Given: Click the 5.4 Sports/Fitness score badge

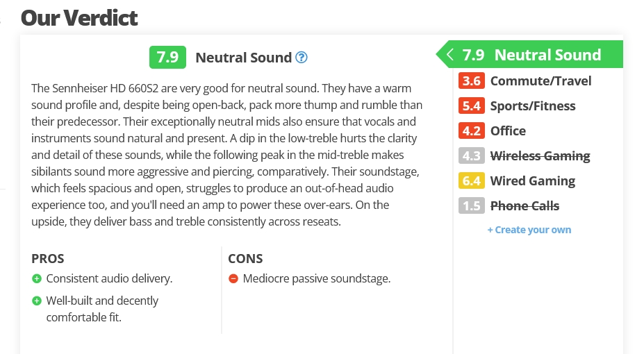Looking at the screenshot, I should point(471,106).
